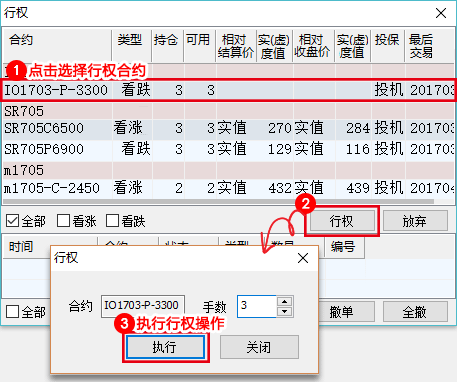Image resolution: width=457 pixels, height=382 pixels.
Task: Uncheck the upper 全部 checkbox
Action: coord(13,221)
